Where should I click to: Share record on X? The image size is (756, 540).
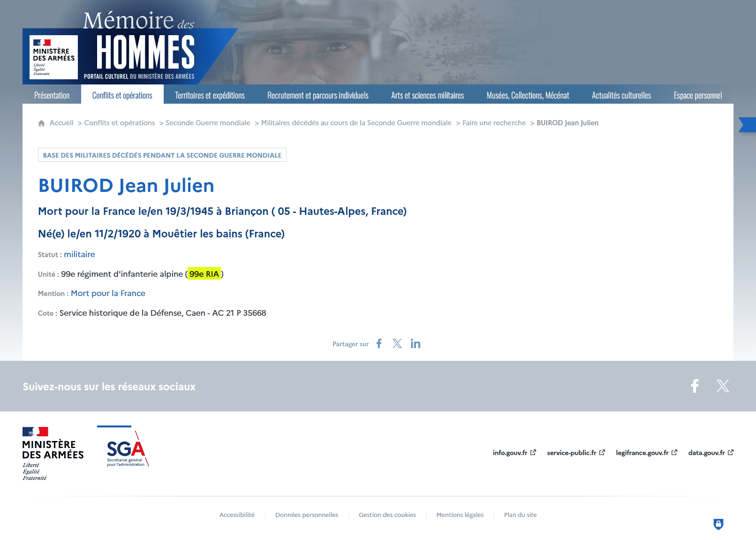click(x=397, y=343)
